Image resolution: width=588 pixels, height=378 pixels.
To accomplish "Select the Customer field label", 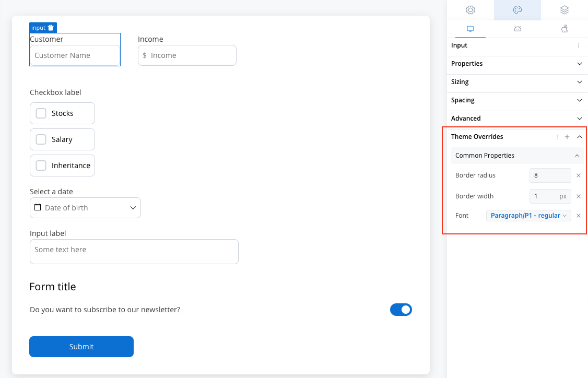I will 46,39.
